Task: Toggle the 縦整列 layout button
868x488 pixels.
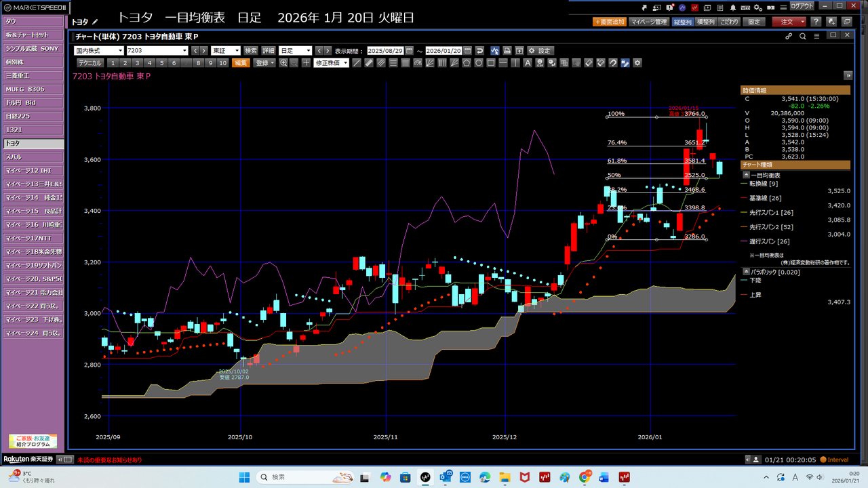Action: coord(682,22)
